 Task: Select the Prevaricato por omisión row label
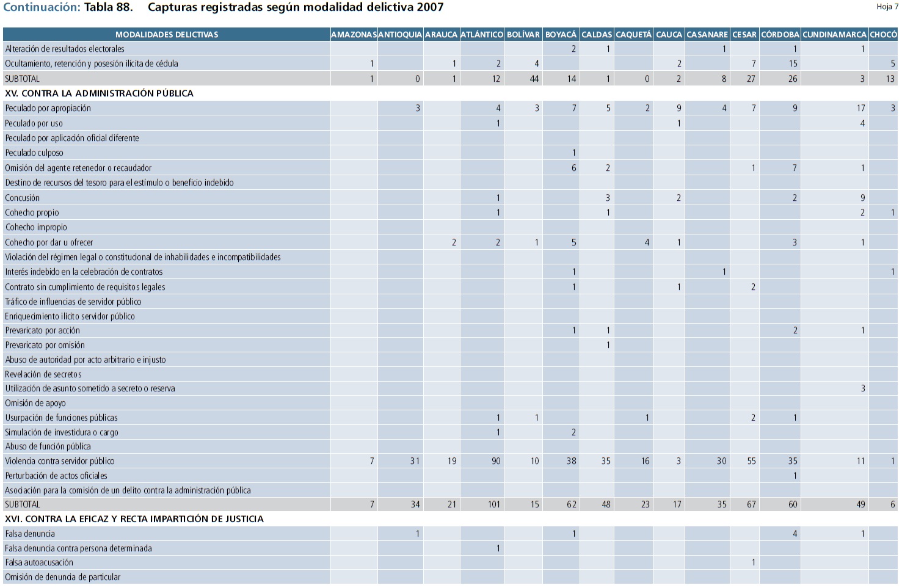click(45, 345)
